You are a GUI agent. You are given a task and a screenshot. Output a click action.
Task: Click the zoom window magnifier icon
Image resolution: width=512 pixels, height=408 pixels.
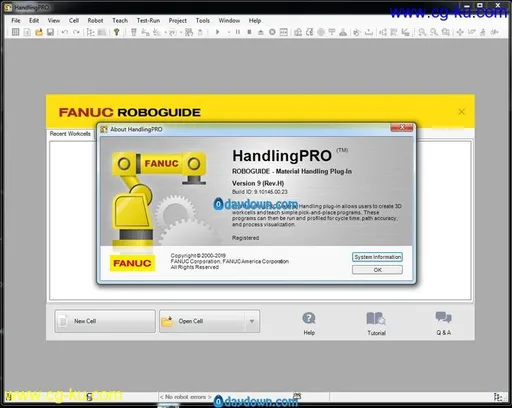tap(445, 32)
